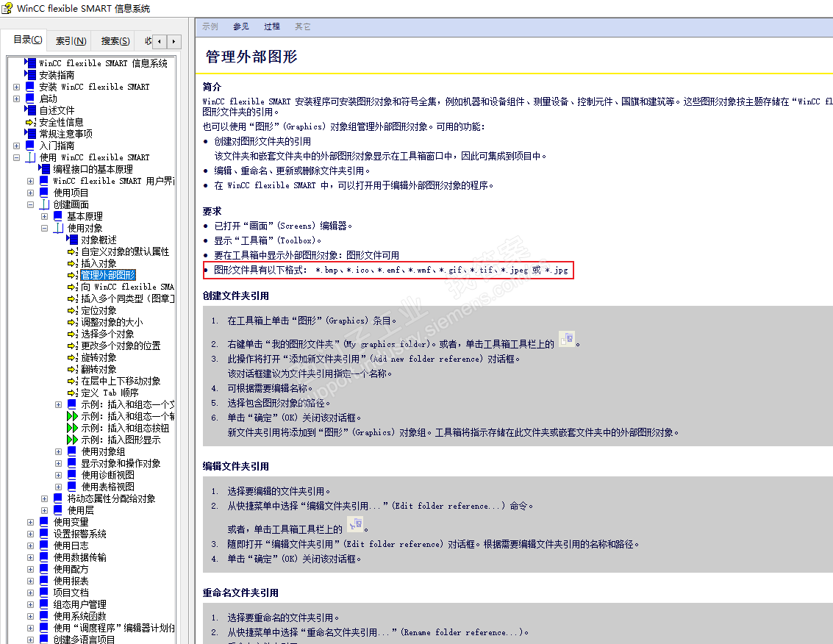Expand the 设置报警系统 tree node
Image resolution: width=833 pixels, height=644 pixels.
[x=30, y=534]
